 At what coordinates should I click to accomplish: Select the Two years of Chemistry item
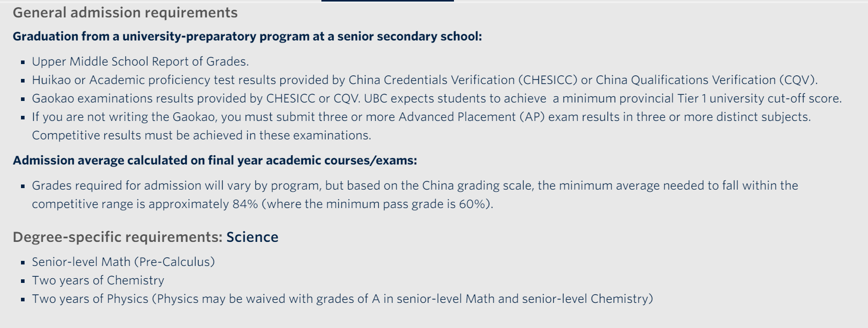pyautogui.click(x=98, y=280)
